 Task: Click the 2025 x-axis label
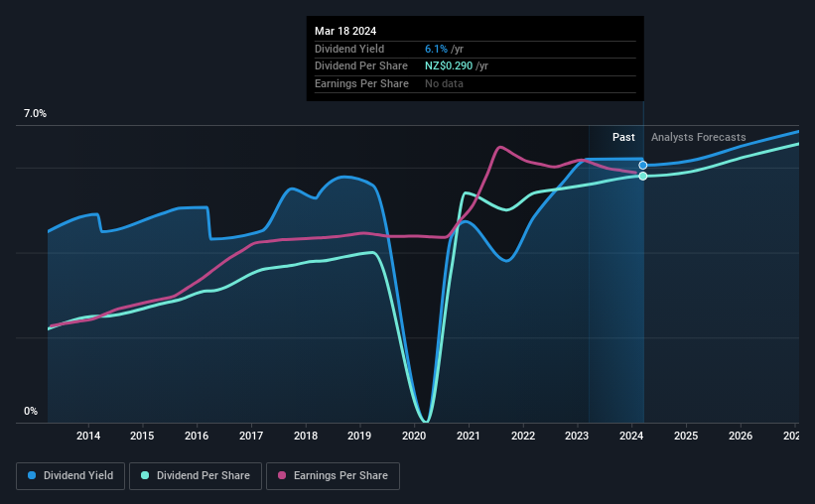686,436
